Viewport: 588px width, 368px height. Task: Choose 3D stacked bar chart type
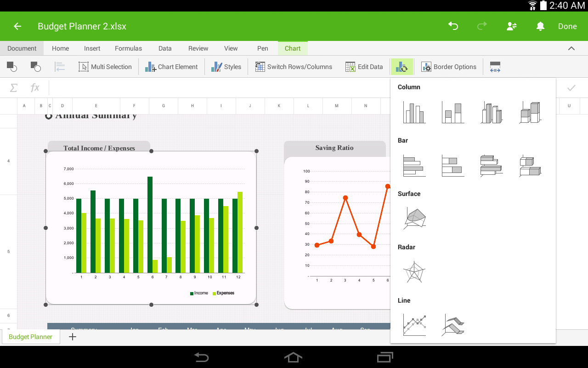[530, 166]
